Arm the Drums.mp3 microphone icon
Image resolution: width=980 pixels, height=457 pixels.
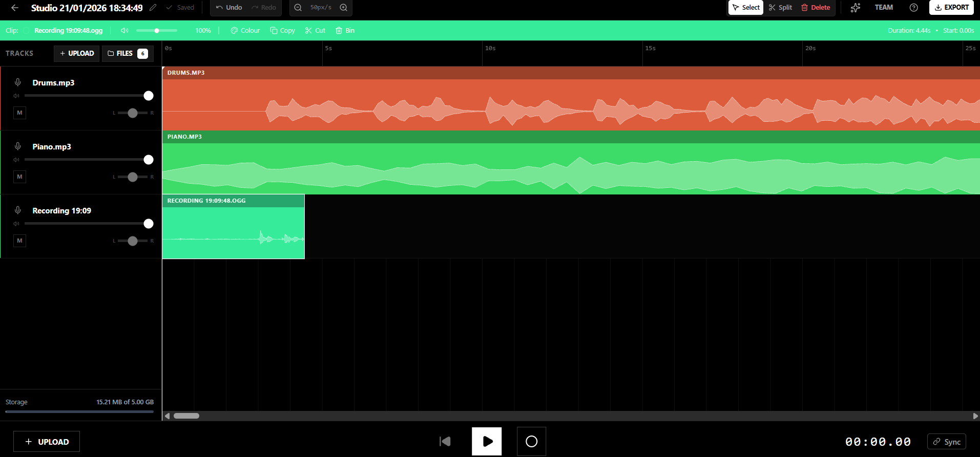[x=18, y=82]
